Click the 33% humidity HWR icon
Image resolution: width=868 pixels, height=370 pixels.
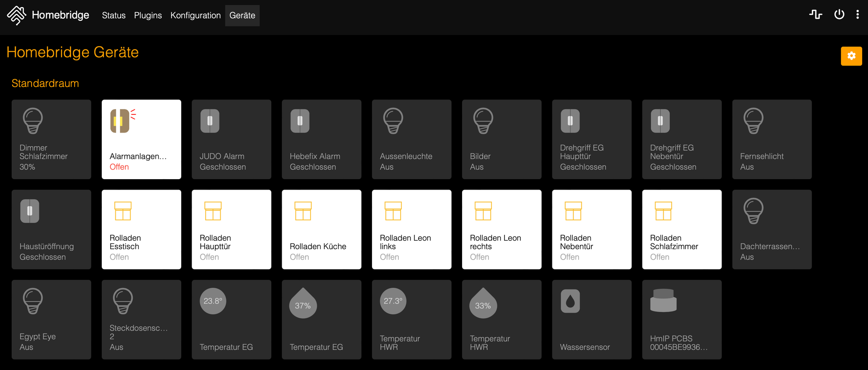click(483, 304)
